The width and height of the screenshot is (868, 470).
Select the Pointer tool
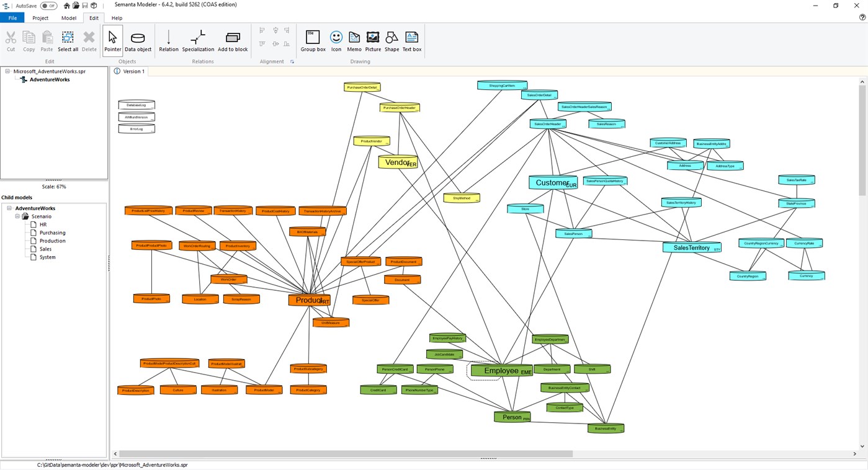(112, 41)
